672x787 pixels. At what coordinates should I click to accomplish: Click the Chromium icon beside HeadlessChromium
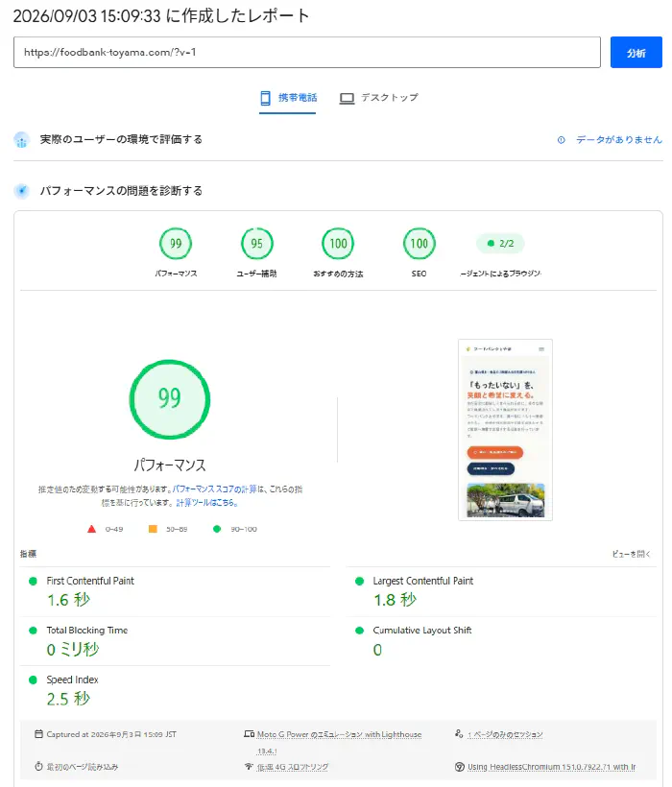click(x=459, y=767)
